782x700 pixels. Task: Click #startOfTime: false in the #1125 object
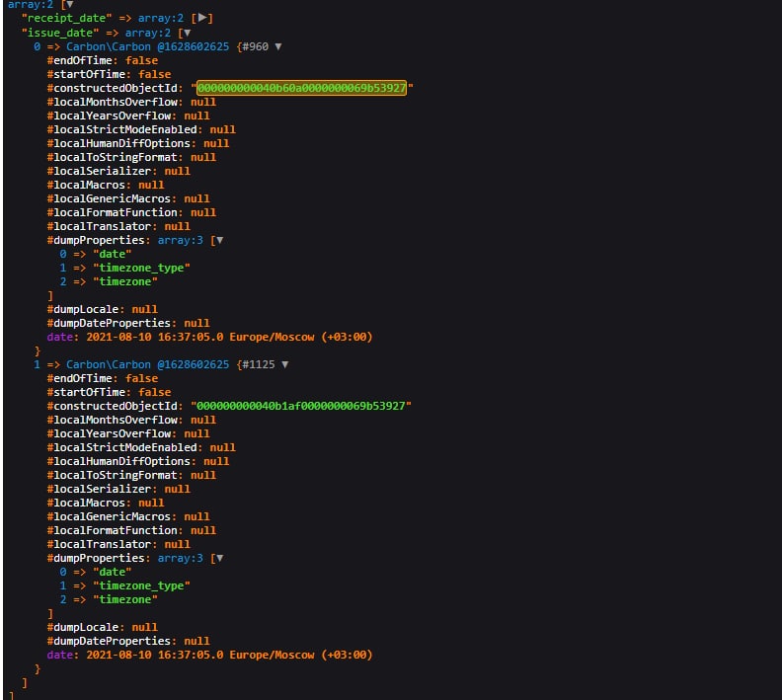click(x=109, y=392)
